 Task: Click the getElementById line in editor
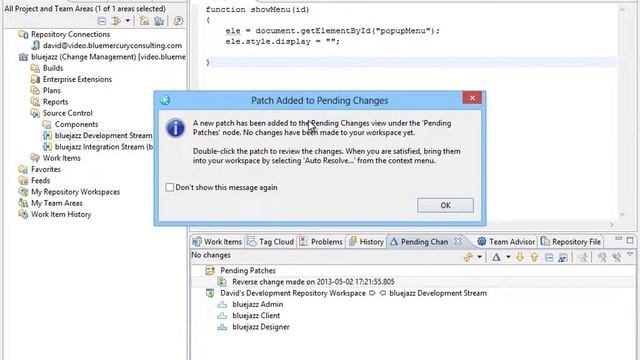[333, 31]
